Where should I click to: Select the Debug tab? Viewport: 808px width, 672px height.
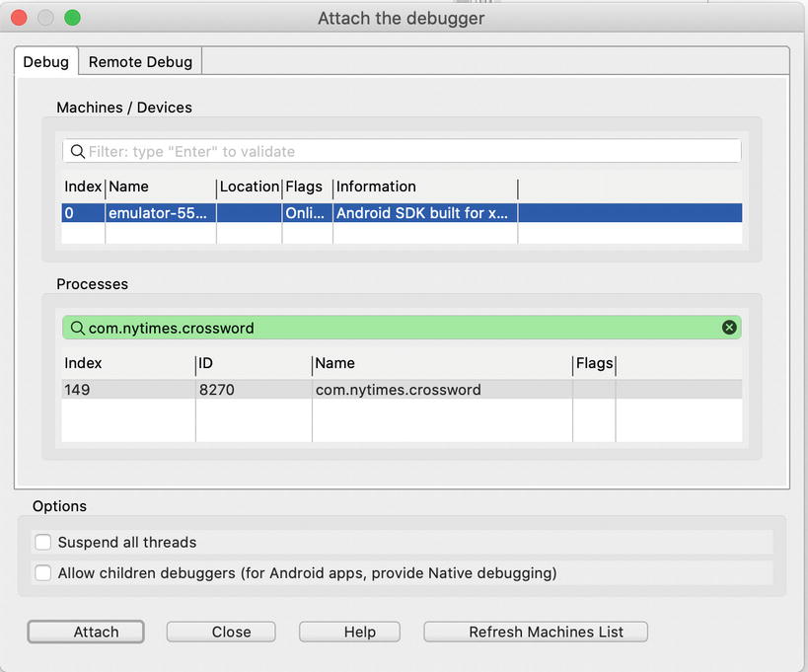tap(46, 61)
